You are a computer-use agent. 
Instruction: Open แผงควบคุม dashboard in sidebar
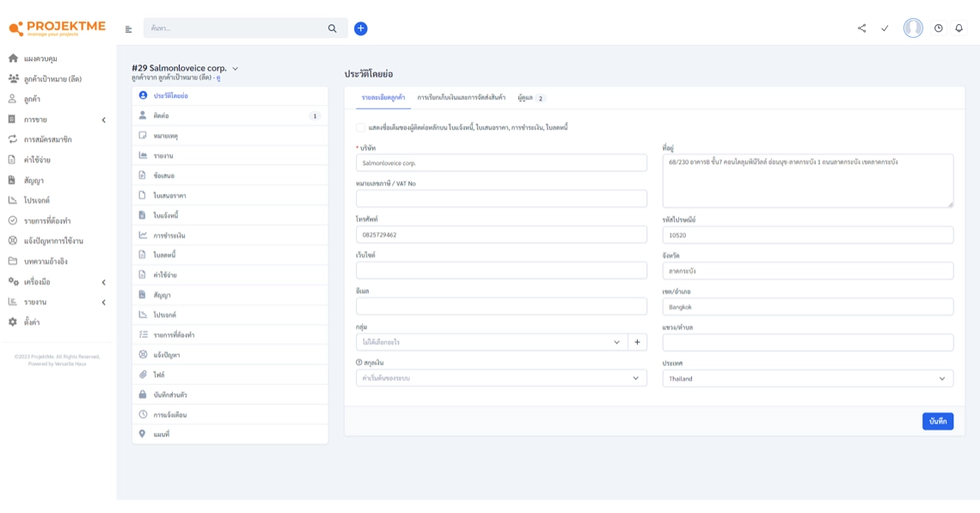40,58
